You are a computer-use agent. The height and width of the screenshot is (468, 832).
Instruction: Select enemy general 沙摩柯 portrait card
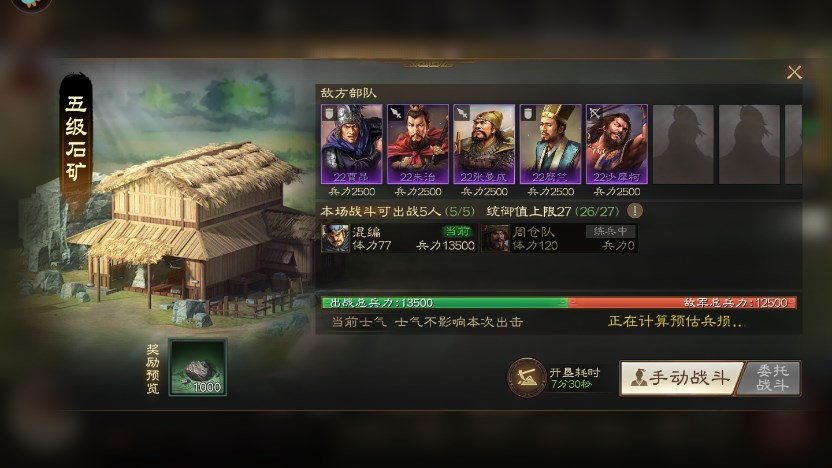[617, 144]
